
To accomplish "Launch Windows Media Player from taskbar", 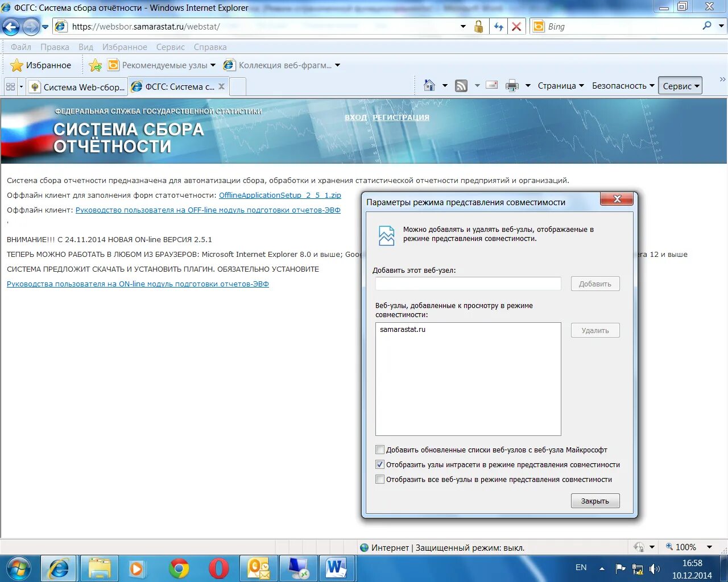I will 136,568.
